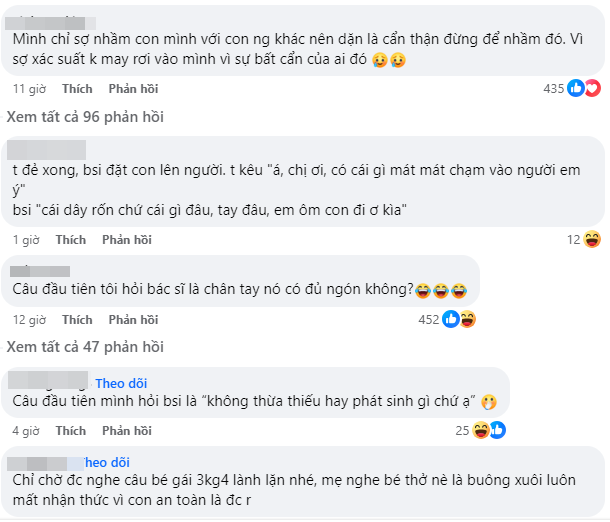Click laughing reaction icon beside count 12

[592, 239]
